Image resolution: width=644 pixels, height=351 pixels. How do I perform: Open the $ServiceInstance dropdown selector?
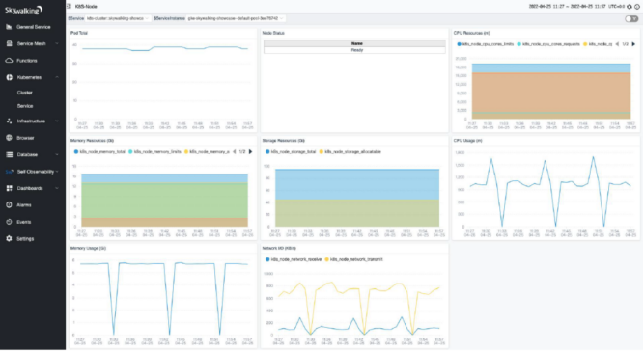(236, 19)
